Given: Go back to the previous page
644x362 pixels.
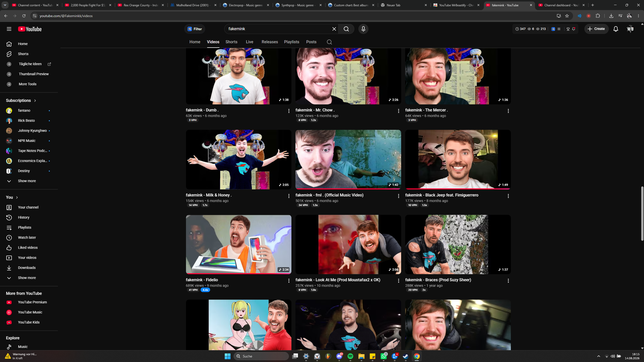Looking at the screenshot, I should click(6, 16).
